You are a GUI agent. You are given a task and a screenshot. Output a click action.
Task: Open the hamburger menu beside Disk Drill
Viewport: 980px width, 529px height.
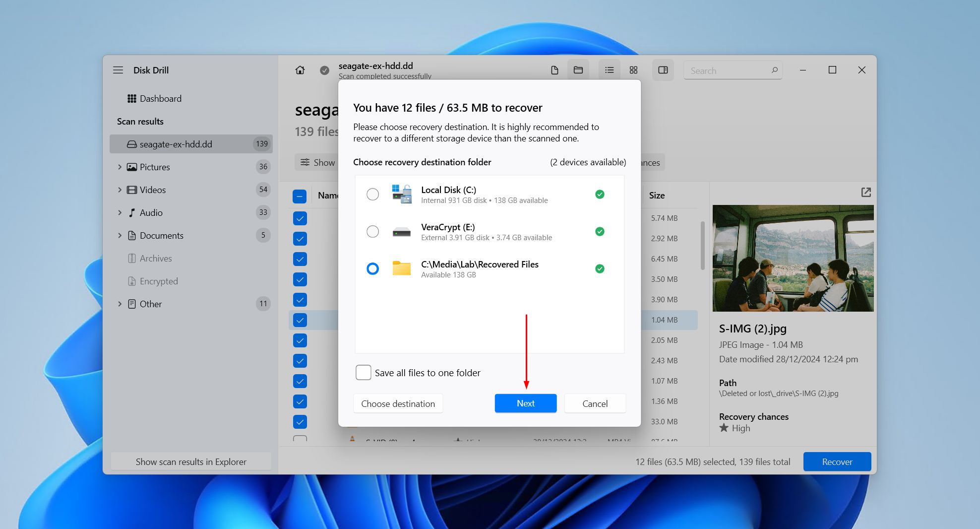point(118,70)
